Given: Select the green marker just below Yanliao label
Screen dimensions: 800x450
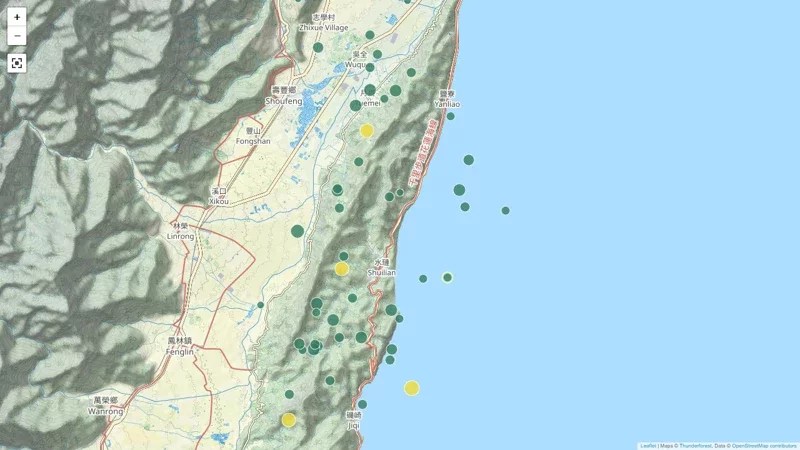Looking at the screenshot, I should tap(450, 116).
